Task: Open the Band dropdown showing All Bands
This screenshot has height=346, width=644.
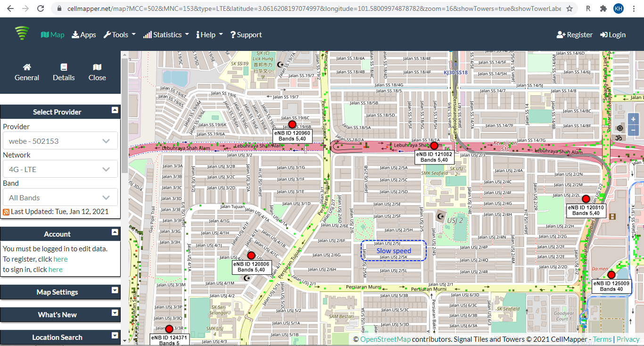Action: coord(60,198)
